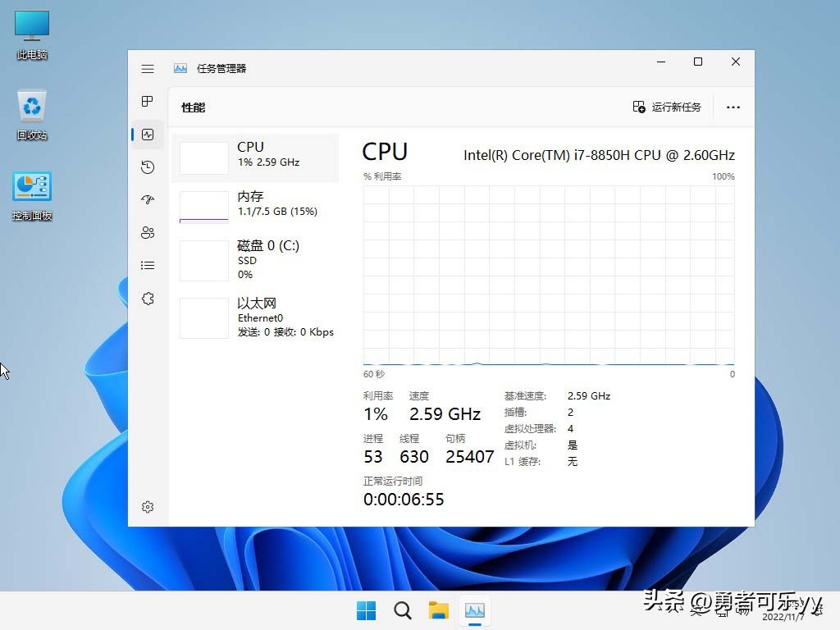This screenshot has width=840, height=630.
Task: Select the 性能 tab heading
Action: (193, 107)
